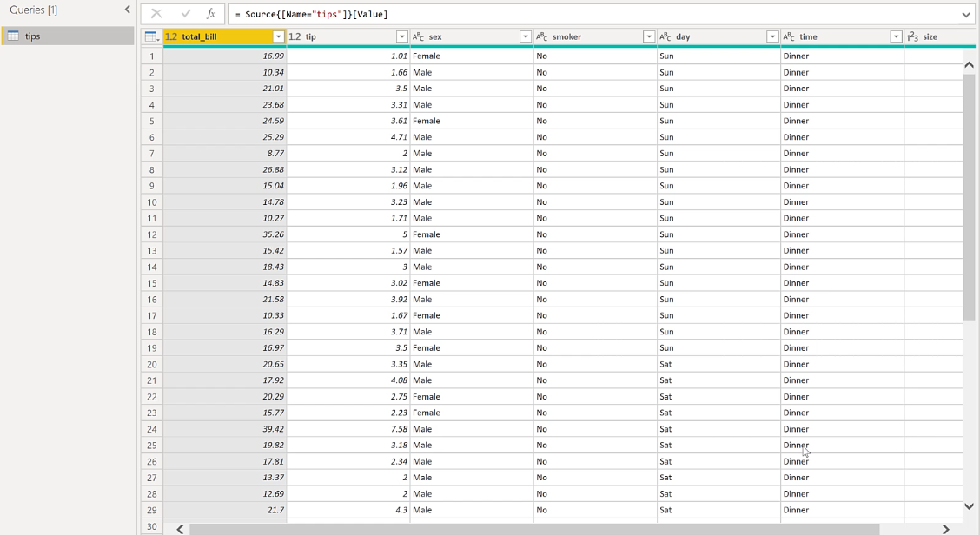Select row number 1
The width and height of the screenshot is (980, 535).
click(x=152, y=56)
